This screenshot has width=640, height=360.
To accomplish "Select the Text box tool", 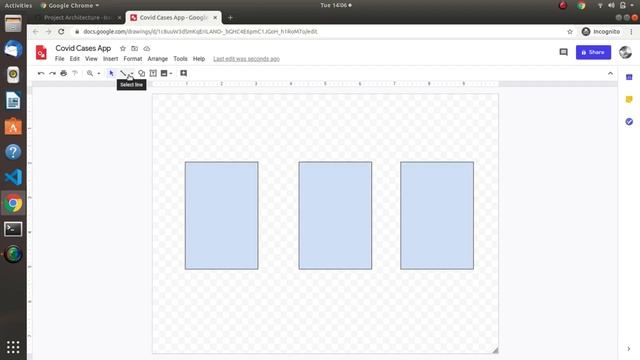I will (x=153, y=73).
